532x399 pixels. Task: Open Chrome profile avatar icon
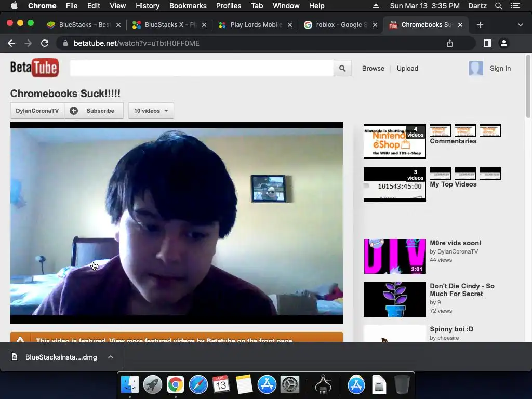coord(504,43)
